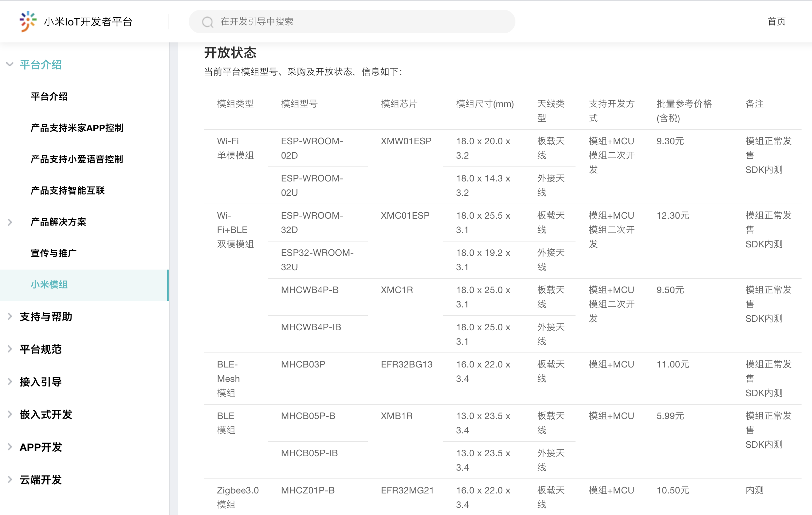Open 产品支持米家APP控制 page
This screenshot has height=515, width=812.
(x=77, y=128)
